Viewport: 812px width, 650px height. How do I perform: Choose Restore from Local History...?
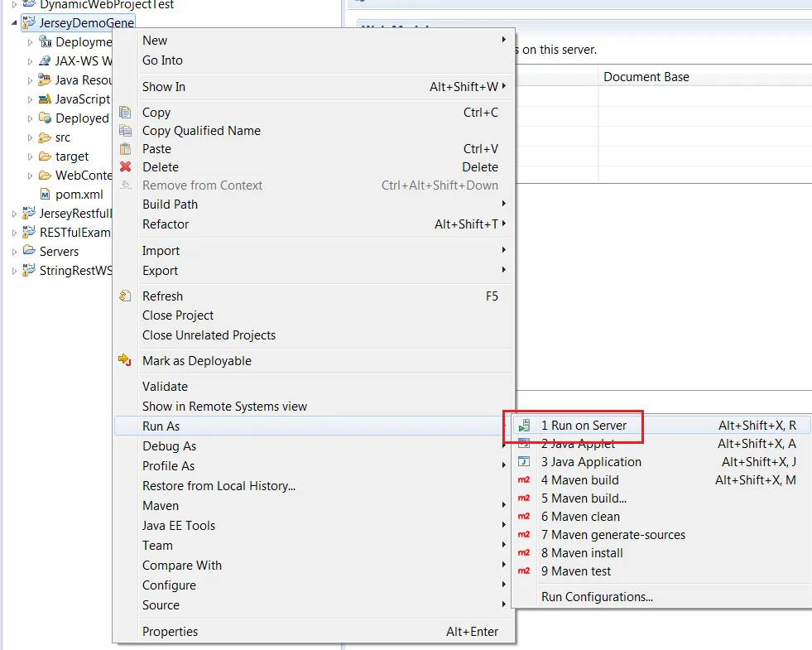(314, 486)
